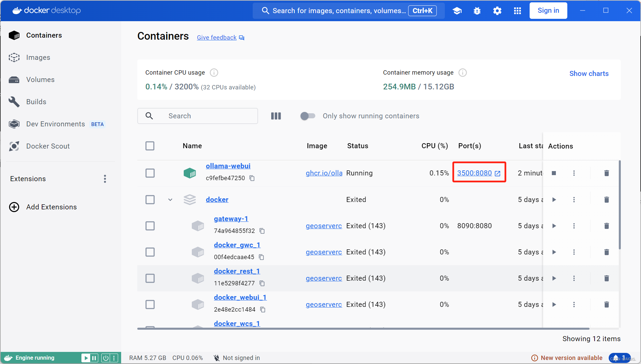Open more actions for ollama-webui
Screen dimensions: 641x364
574,173
